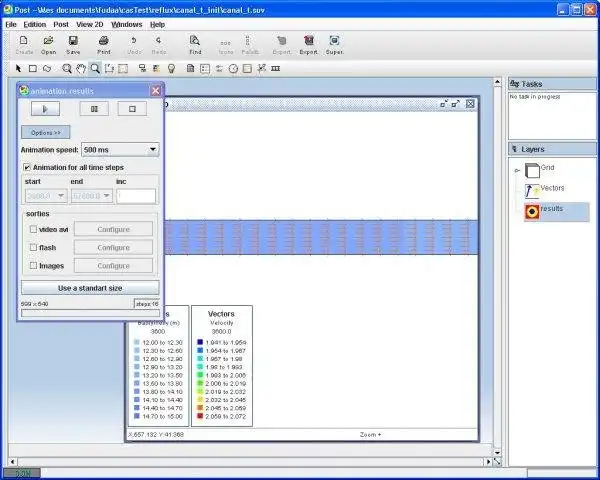Stop the animation with the square button
Screen dimensions: 600x480
pyautogui.click(x=132, y=109)
